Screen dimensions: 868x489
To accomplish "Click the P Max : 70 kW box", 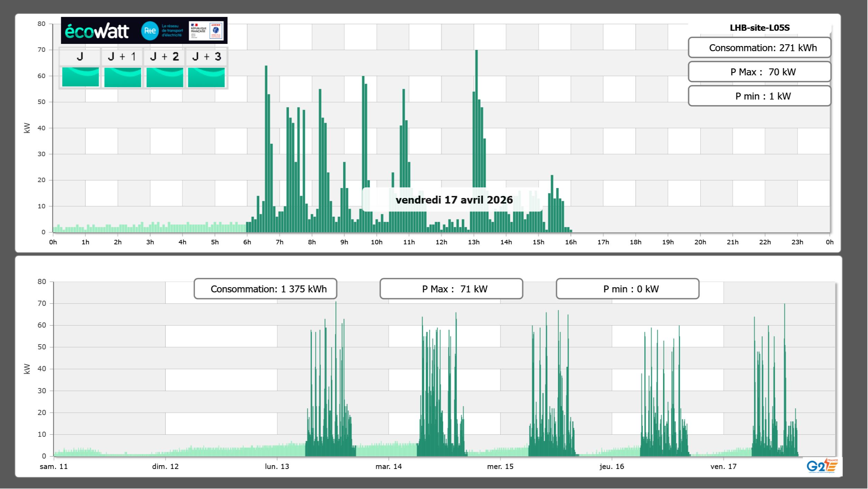I will click(759, 72).
